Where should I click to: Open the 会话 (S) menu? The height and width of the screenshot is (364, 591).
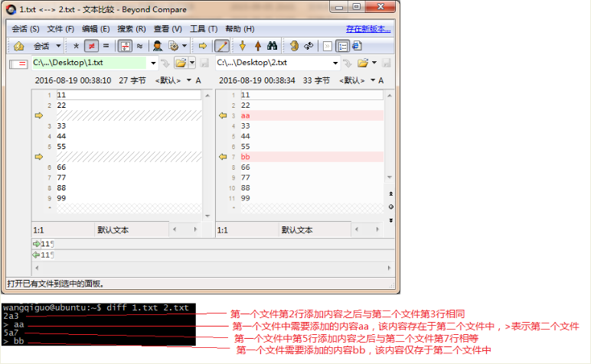coord(25,29)
